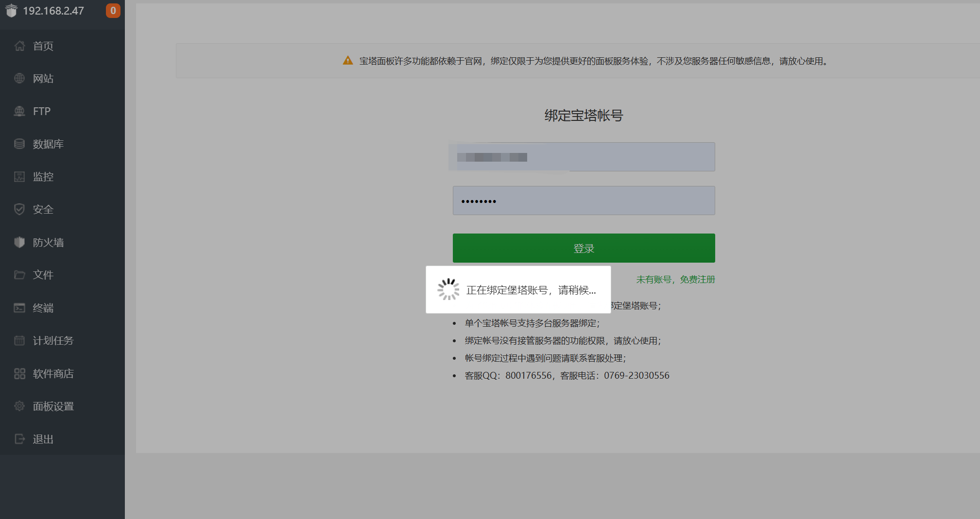Click the monitoring chart icon for 监控
Viewport: 980px width, 519px height.
click(x=19, y=177)
